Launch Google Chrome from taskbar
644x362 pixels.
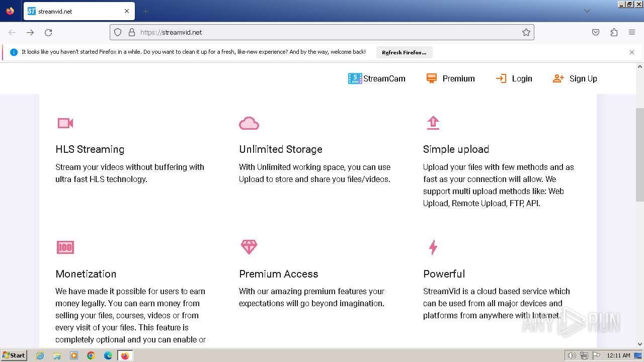click(91, 355)
